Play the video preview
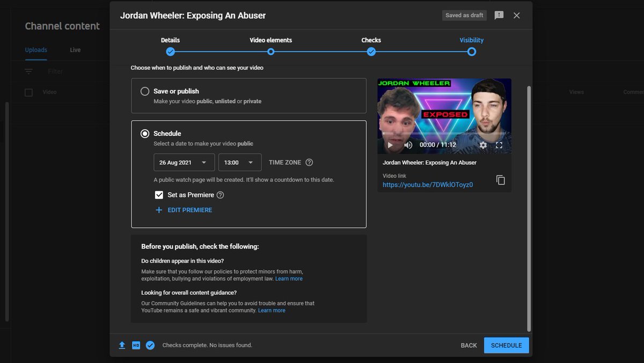The width and height of the screenshot is (644, 363). 390,145
